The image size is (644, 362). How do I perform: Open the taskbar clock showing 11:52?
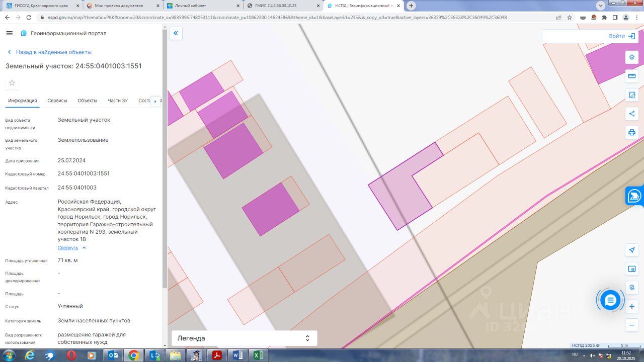tap(626, 355)
